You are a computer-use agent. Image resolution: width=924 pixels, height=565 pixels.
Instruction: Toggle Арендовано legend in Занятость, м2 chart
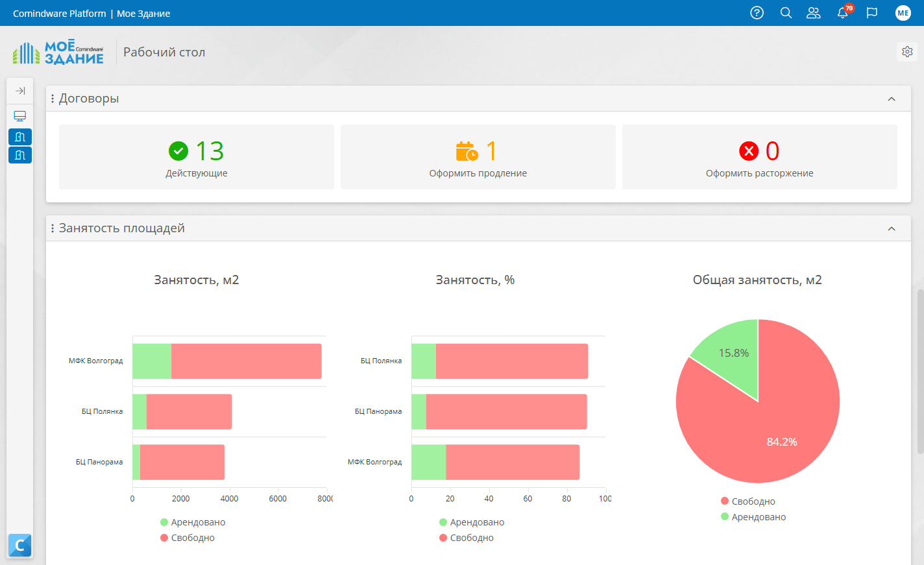point(193,522)
